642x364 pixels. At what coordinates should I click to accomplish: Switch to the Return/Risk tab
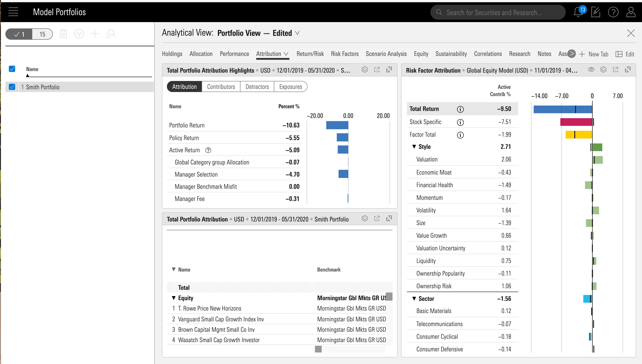tap(310, 54)
